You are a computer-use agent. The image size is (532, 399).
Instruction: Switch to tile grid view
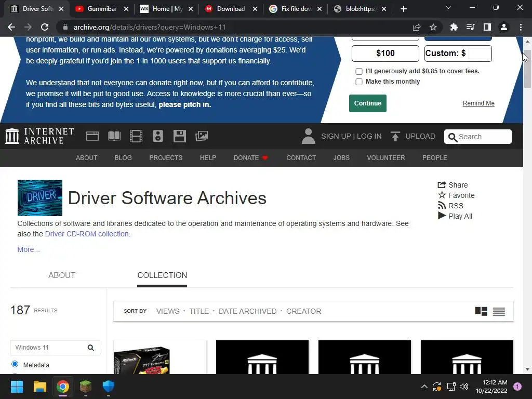click(481, 311)
